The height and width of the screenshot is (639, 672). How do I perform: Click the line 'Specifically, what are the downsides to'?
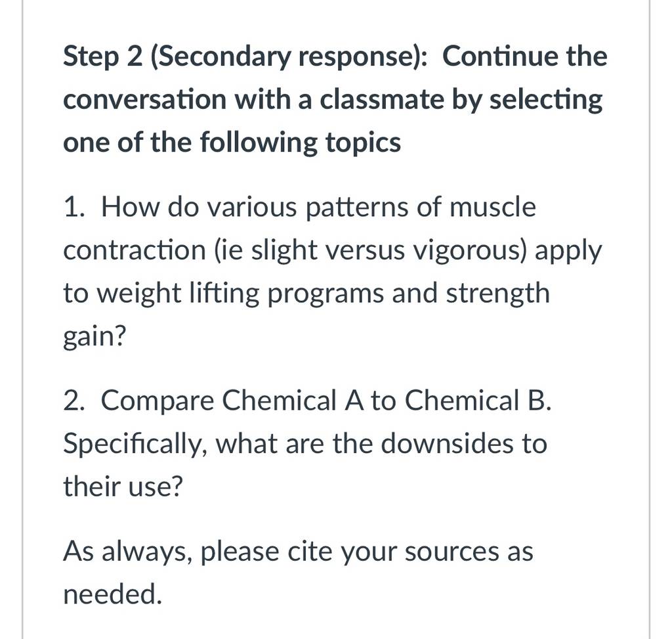pyautogui.click(x=305, y=445)
